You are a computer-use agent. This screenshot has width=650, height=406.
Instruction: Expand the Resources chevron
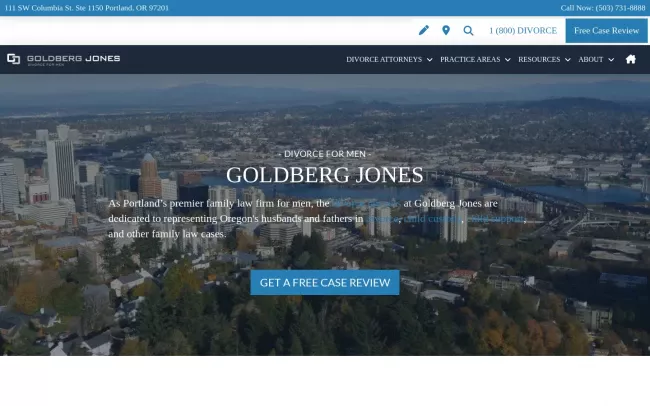[568, 60]
